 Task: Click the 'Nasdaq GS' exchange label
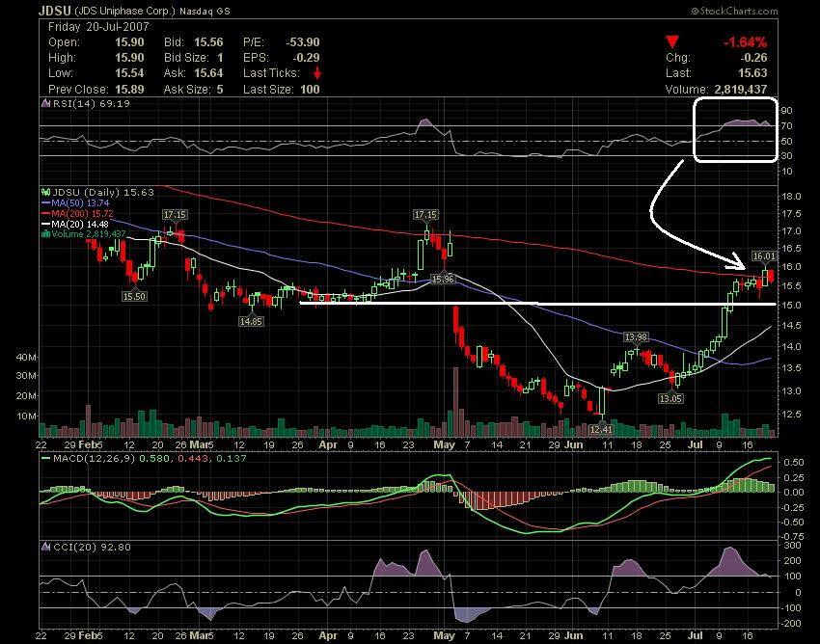[x=205, y=11]
